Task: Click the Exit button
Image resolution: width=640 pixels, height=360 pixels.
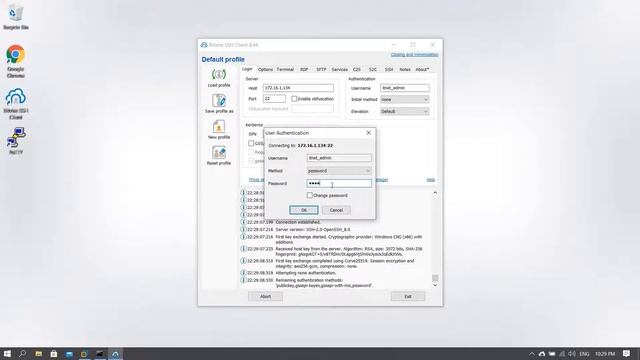Action: point(408,296)
